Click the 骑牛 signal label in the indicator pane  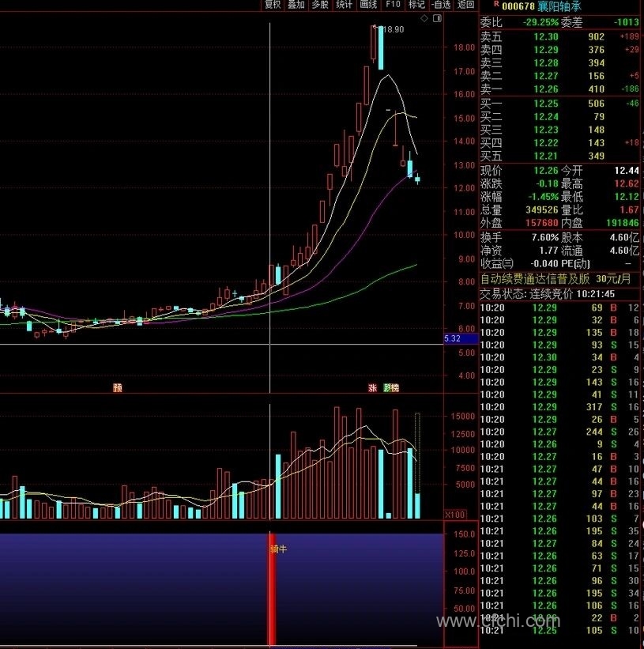(278, 549)
